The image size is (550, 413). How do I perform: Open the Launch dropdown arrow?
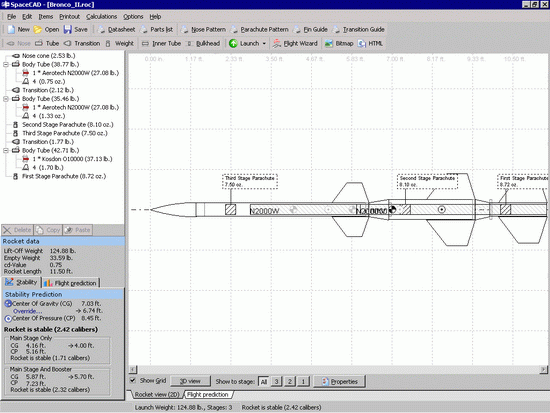tap(264, 44)
